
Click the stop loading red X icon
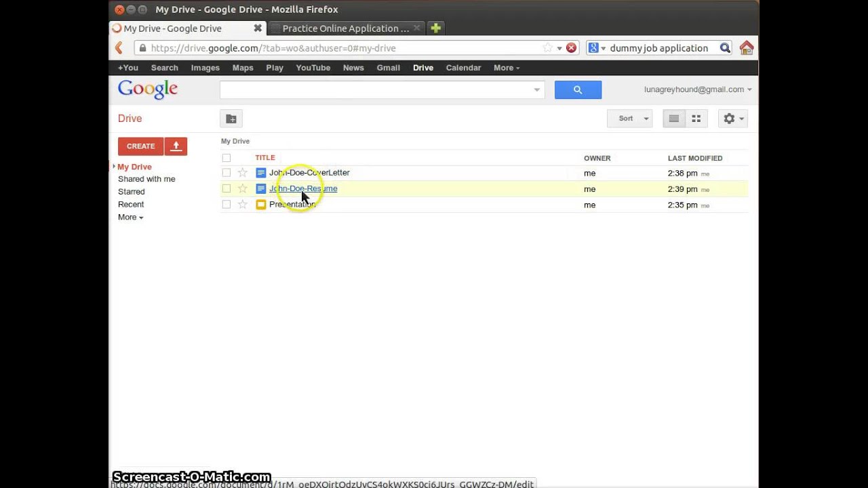(x=571, y=47)
